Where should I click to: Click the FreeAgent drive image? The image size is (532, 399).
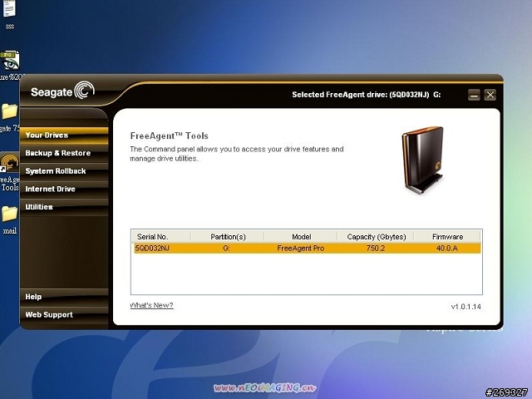click(x=423, y=160)
